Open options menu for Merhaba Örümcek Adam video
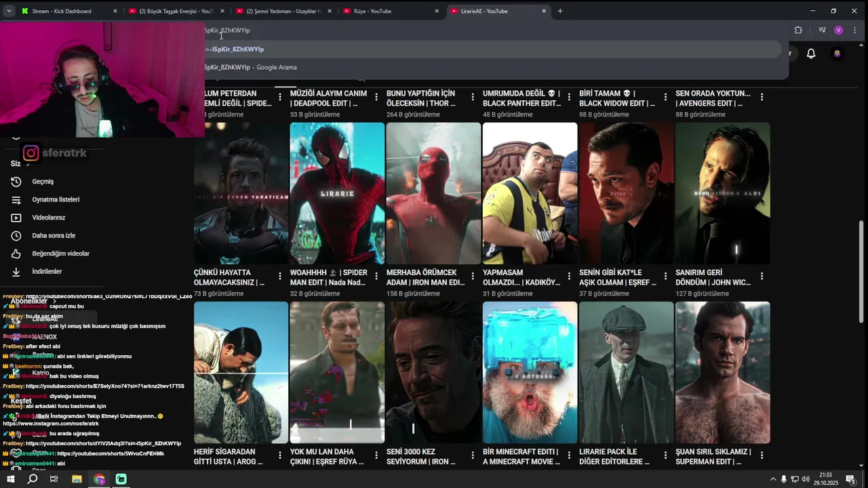 pos(473,277)
